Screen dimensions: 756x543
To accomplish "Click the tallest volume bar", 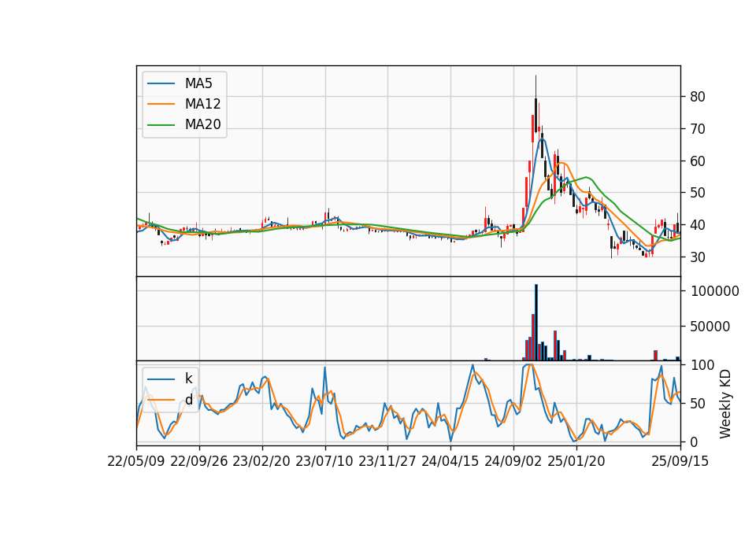I will point(536,323).
